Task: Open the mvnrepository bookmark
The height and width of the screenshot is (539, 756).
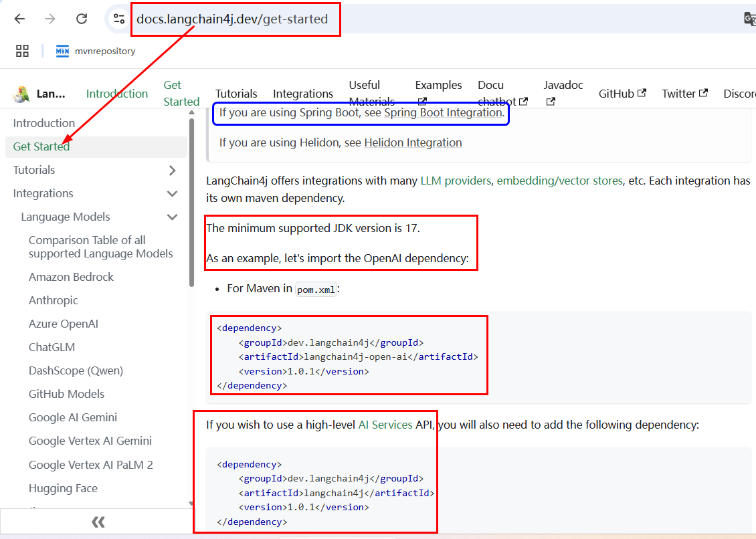Action: tap(96, 51)
